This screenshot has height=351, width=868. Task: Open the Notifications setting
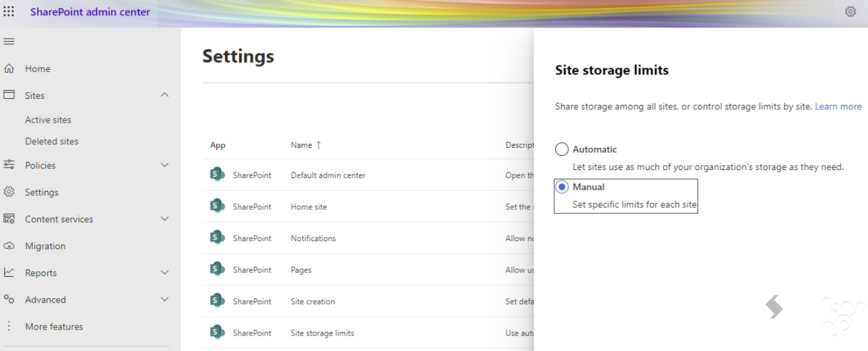coord(313,238)
